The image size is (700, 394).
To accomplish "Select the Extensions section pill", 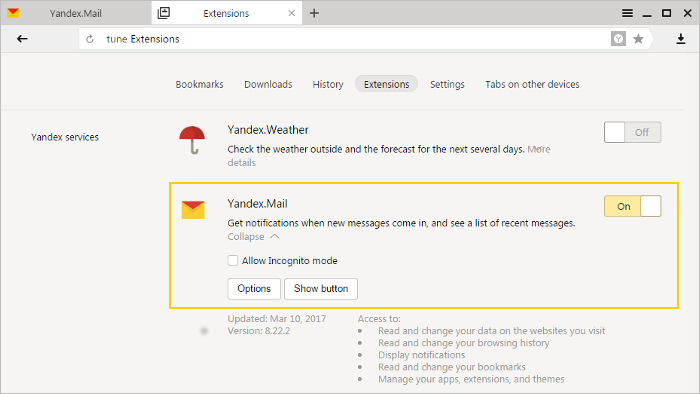I will 386,84.
